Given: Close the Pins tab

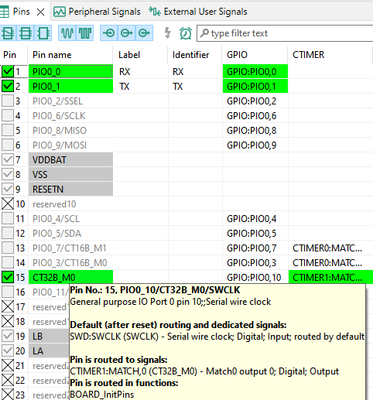Looking at the screenshot, I should tap(41, 12).
